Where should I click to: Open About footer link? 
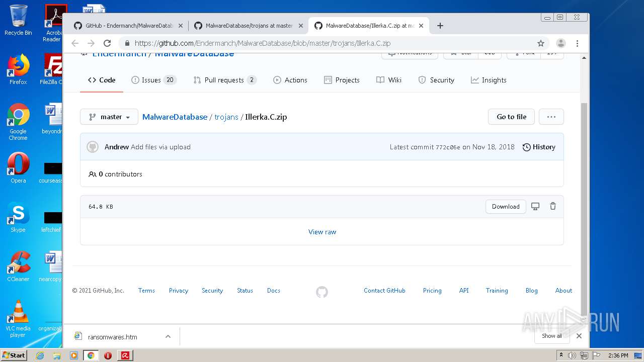[563, 291]
